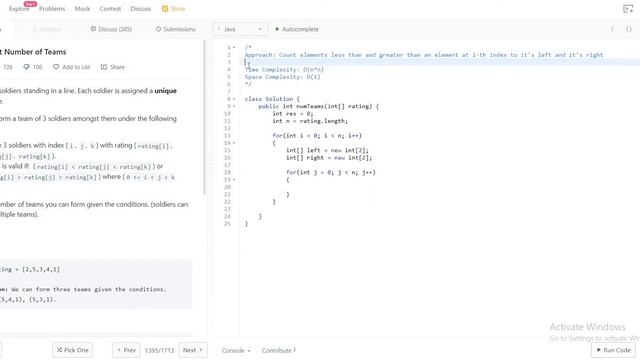Screen dimensions: 640x360
Task: Click the Share icon under the problem title
Action: tap(104, 67)
